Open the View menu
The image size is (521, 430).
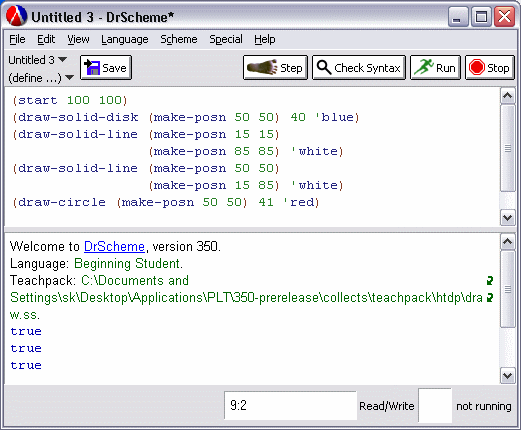[x=78, y=39]
